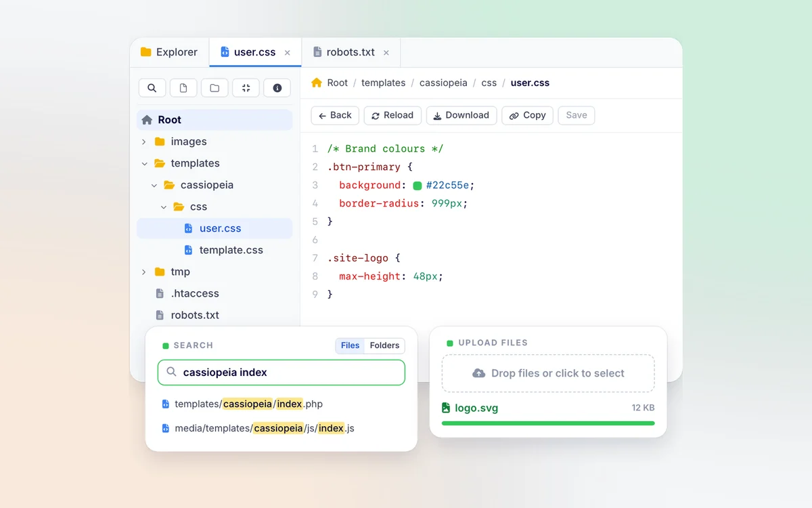Click the Copy button
This screenshot has height=508, width=812.
point(527,115)
